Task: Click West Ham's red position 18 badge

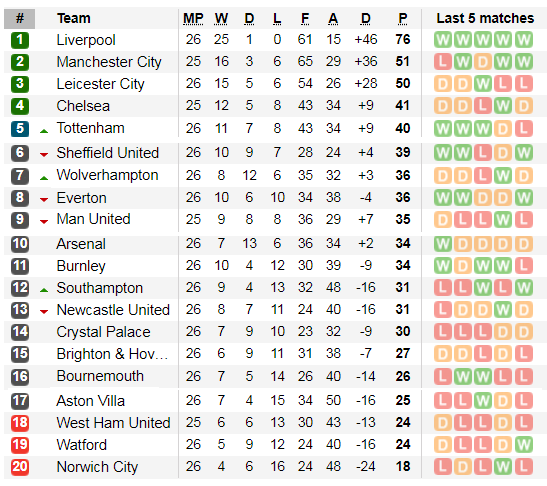Action: (20, 423)
